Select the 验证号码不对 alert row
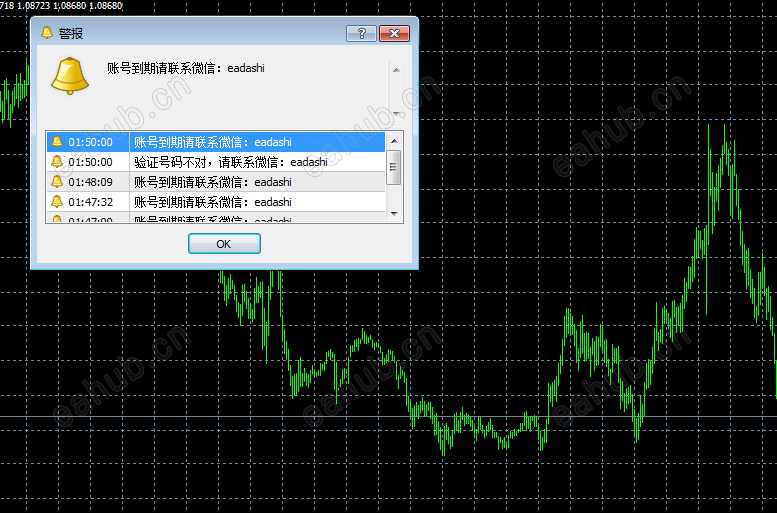777x513 pixels. (x=216, y=162)
